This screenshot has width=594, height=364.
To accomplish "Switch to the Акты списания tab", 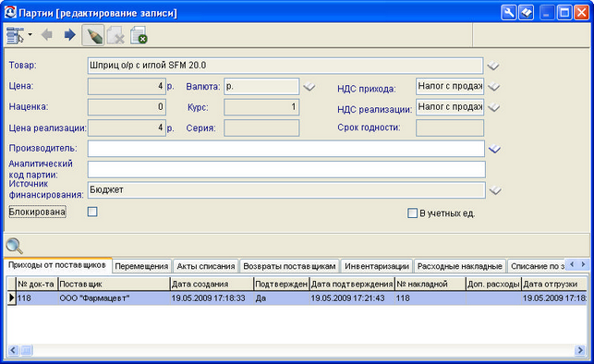I will tap(206, 266).
